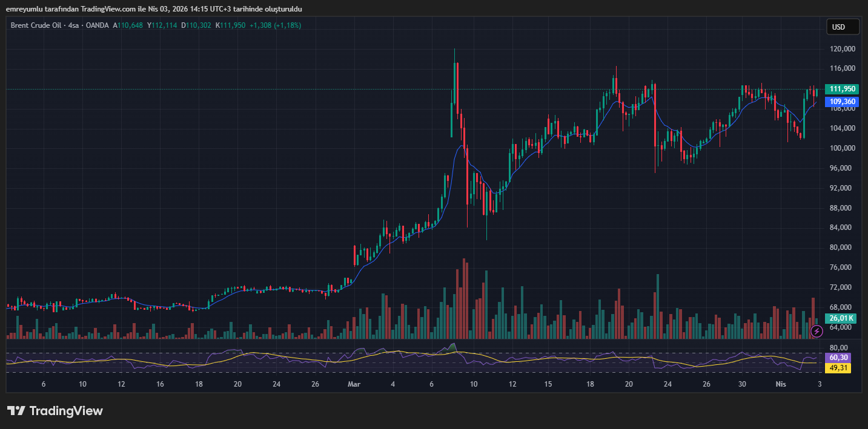Click the +1,308 (+1,18%) change value
Screen dimensions: 868x429
click(x=275, y=25)
